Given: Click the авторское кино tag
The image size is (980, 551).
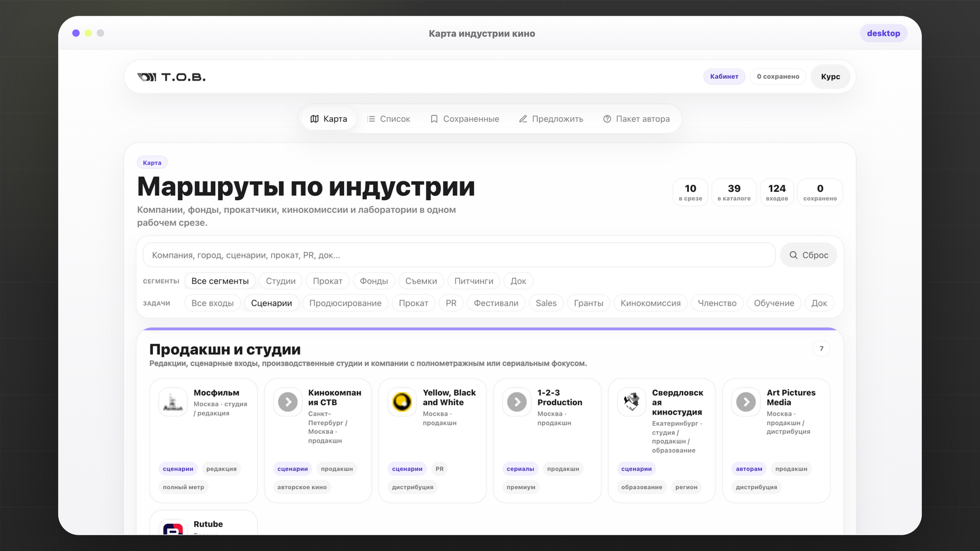Looking at the screenshot, I should click(302, 487).
